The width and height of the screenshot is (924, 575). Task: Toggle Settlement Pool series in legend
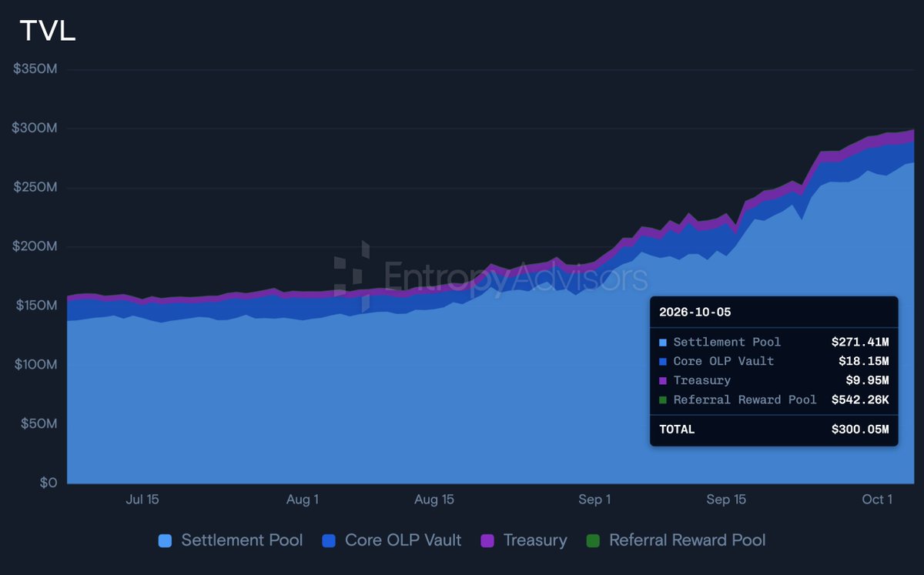(x=230, y=540)
